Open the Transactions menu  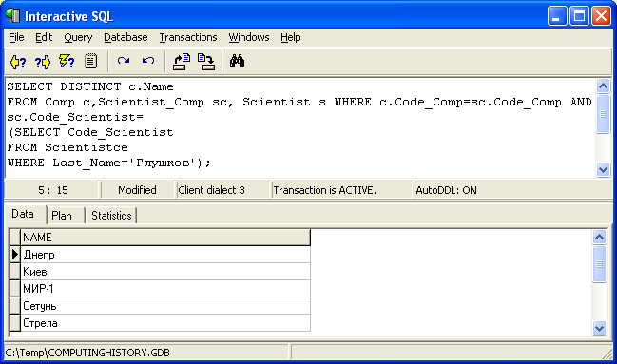click(x=188, y=37)
